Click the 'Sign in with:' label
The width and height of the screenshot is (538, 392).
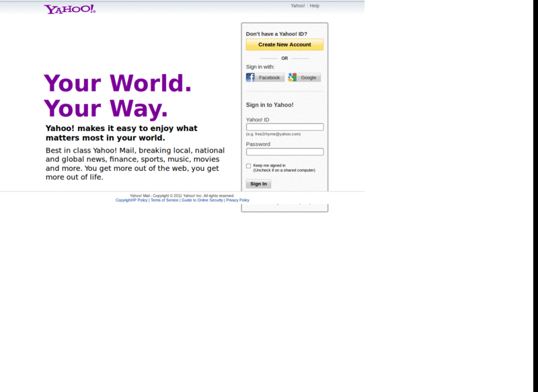point(260,67)
